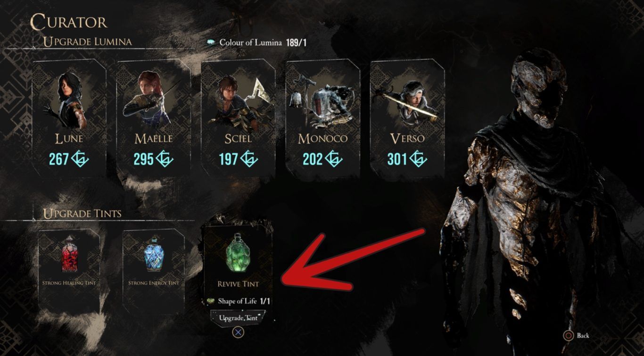Click the red Strong Healing Tint bottle

(69, 254)
